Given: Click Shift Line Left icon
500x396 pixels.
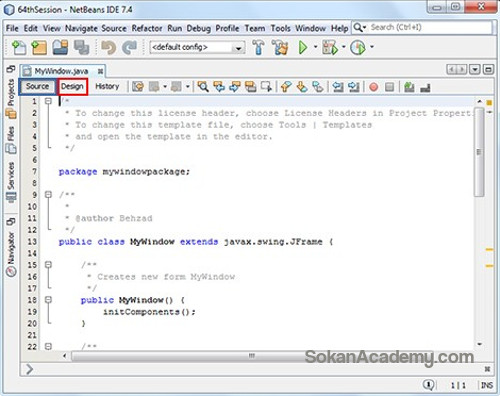Looking at the screenshot, I should [x=338, y=87].
